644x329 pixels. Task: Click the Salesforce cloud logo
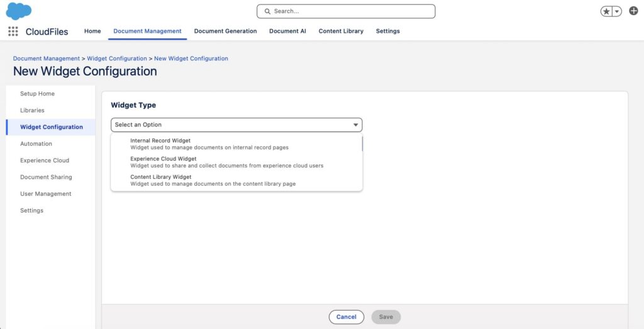coord(18,11)
